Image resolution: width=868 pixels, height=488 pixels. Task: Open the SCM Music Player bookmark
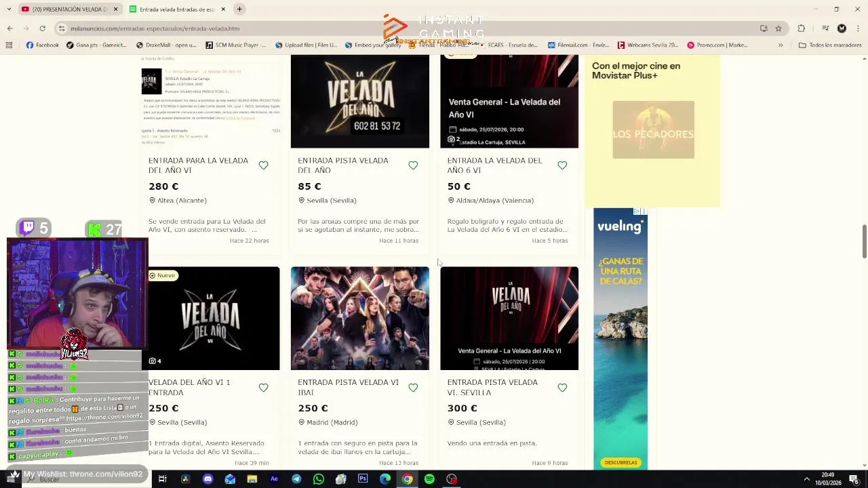pyautogui.click(x=236, y=45)
